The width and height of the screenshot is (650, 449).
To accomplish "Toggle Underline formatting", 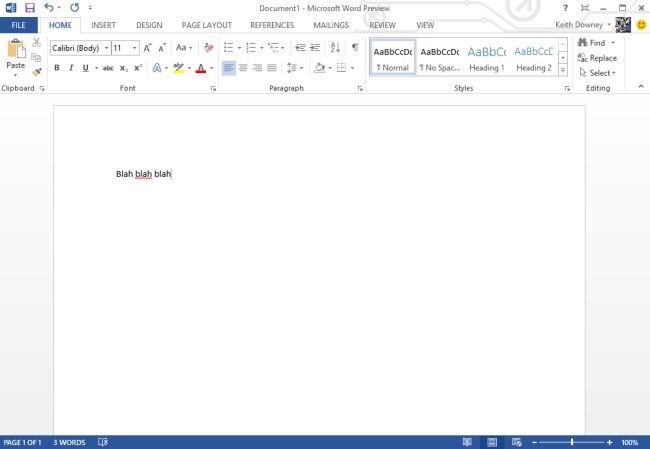I will (85, 68).
